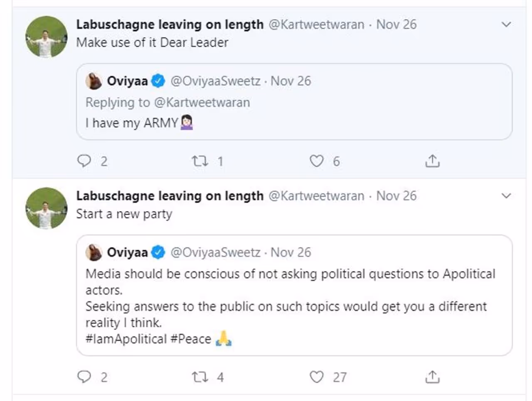Viewport: 532px width, 401px height.
Task: Open the quoted 'I have my ARMY' tweet
Action: 332,123
